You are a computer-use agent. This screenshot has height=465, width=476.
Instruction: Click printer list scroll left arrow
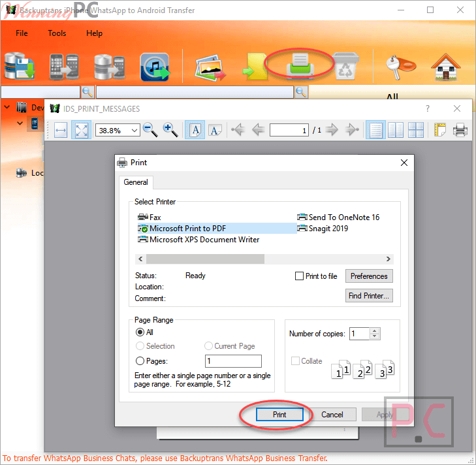(x=140, y=259)
